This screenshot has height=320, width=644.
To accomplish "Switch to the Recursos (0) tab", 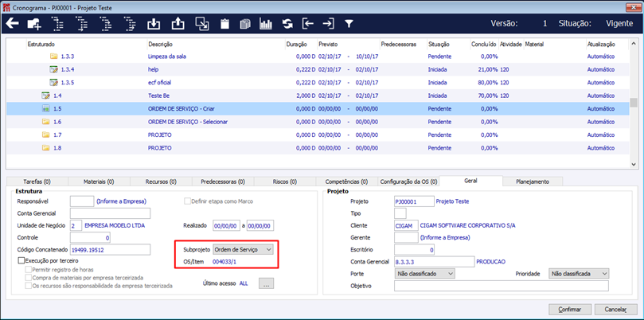I will pos(161,181).
